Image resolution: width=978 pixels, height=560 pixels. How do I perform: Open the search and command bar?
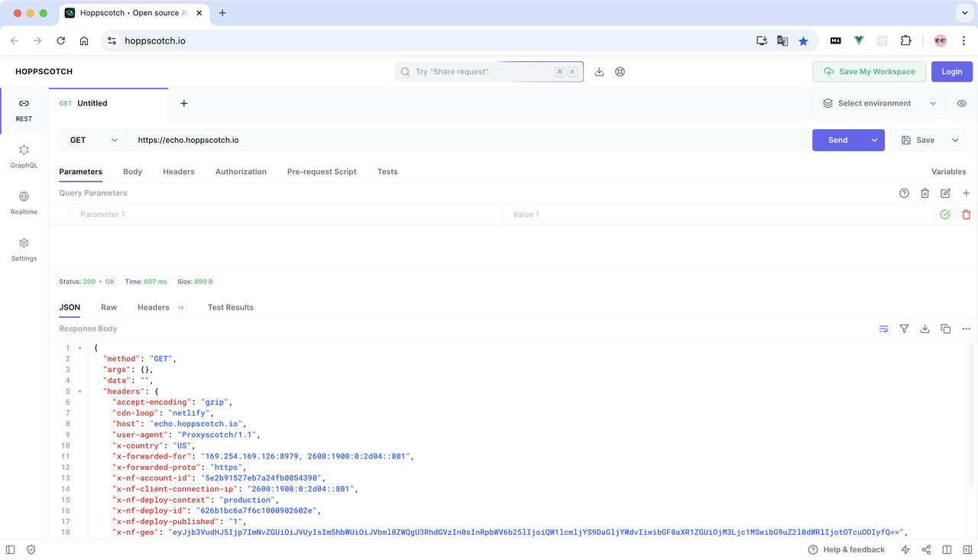(489, 72)
